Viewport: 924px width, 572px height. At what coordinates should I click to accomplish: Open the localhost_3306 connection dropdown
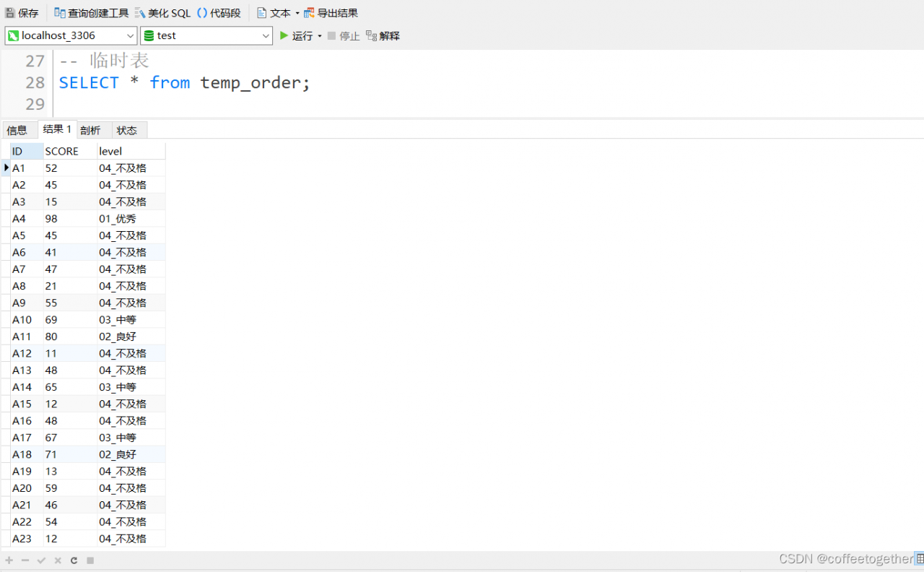click(71, 35)
